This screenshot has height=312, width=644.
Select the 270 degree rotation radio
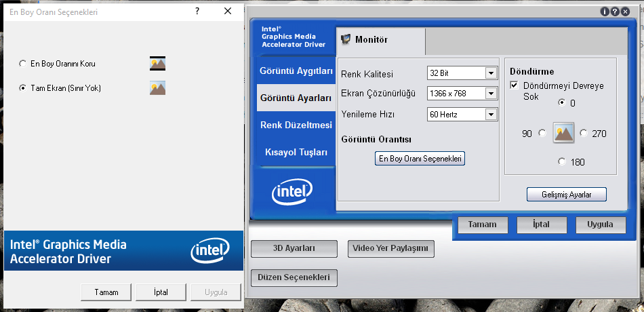(x=584, y=133)
